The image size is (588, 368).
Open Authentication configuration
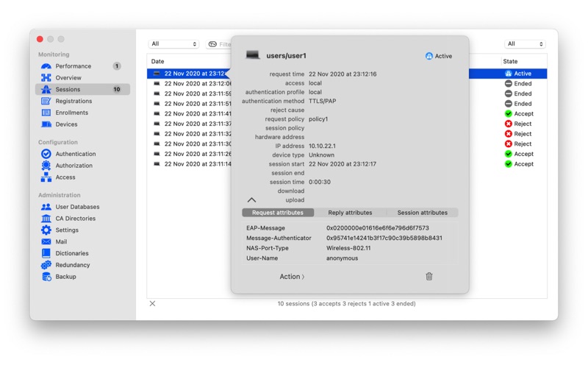coord(76,154)
